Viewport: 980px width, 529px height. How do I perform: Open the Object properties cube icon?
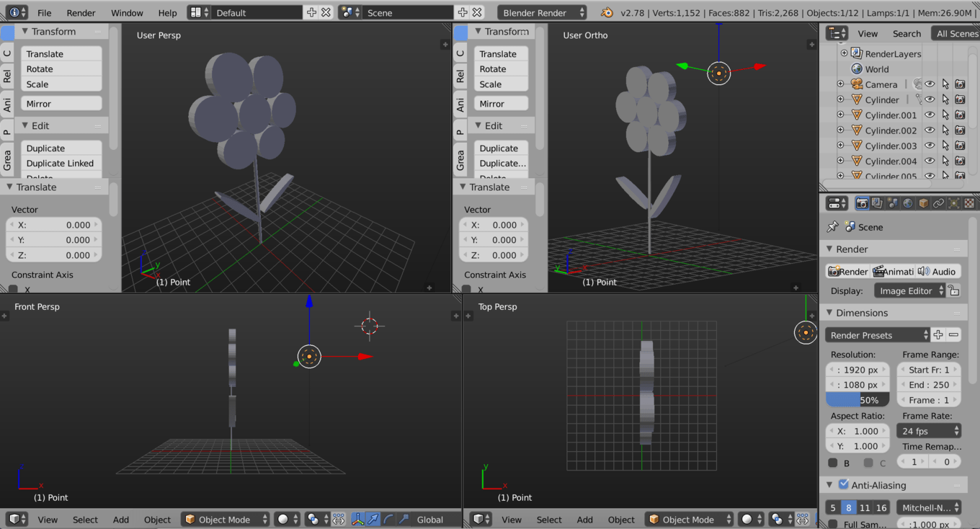coord(923,204)
